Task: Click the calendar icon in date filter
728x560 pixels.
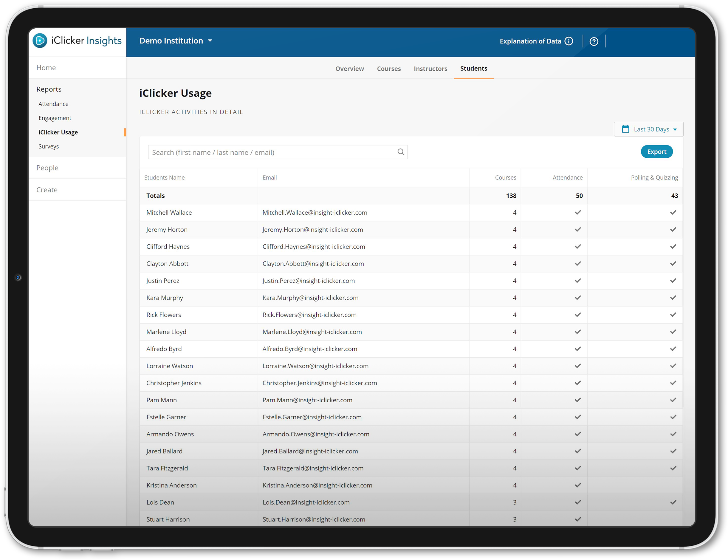Action: click(x=626, y=129)
